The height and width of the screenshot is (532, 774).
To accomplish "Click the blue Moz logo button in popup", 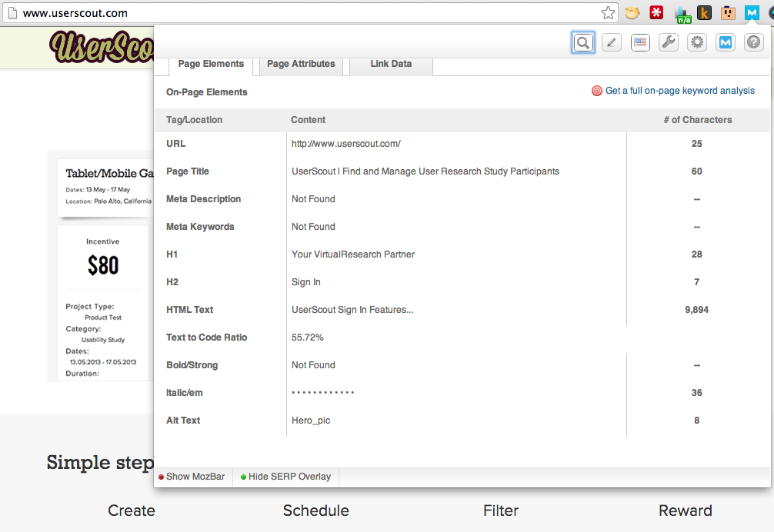I will pyautogui.click(x=726, y=43).
